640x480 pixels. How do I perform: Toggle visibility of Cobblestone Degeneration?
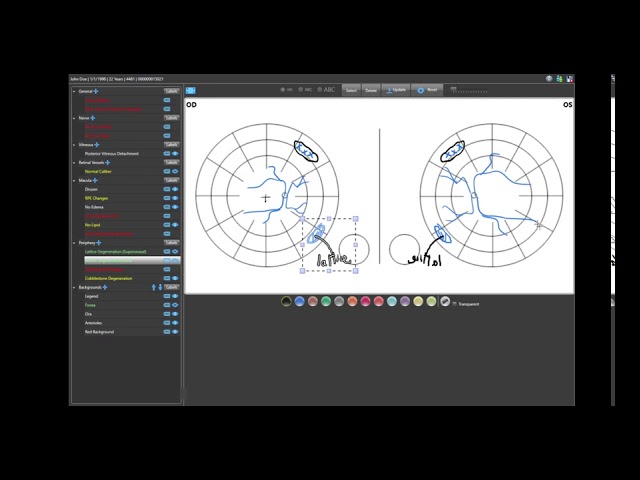[175, 278]
